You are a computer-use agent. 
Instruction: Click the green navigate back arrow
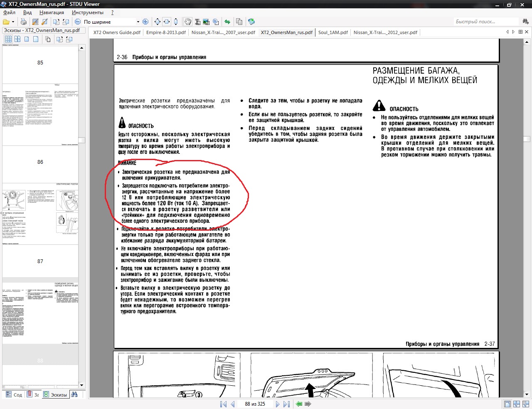tap(299, 404)
